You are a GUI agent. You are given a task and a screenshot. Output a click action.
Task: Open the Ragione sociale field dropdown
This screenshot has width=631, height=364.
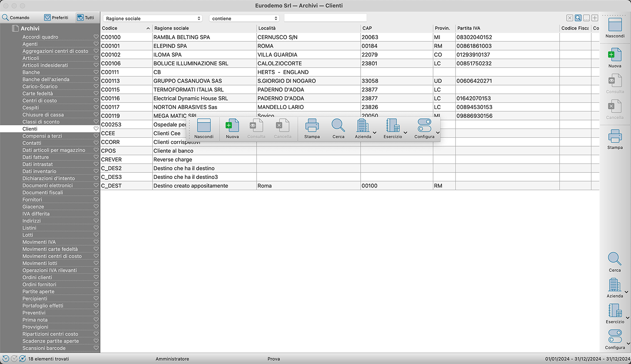tap(152, 18)
